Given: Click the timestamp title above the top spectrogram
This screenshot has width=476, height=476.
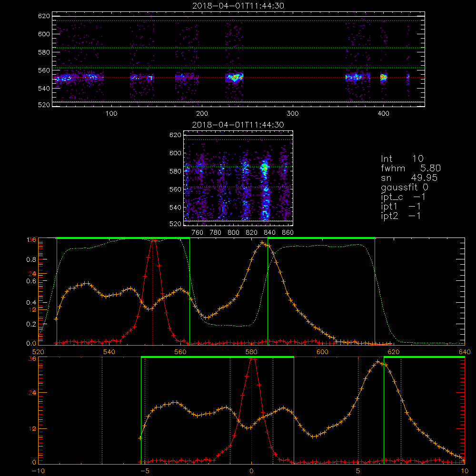Looking at the screenshot, I should 238,6.
